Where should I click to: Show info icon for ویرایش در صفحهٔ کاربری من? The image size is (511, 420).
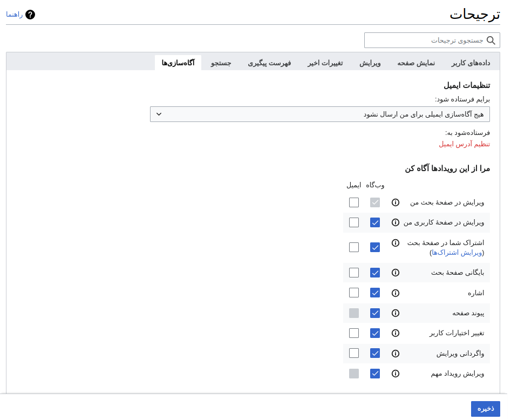(x=396, y=222)
